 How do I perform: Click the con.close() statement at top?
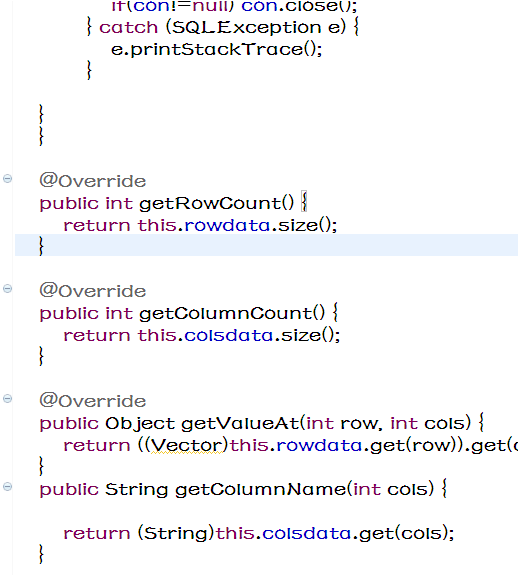click(x=299, y=6)
